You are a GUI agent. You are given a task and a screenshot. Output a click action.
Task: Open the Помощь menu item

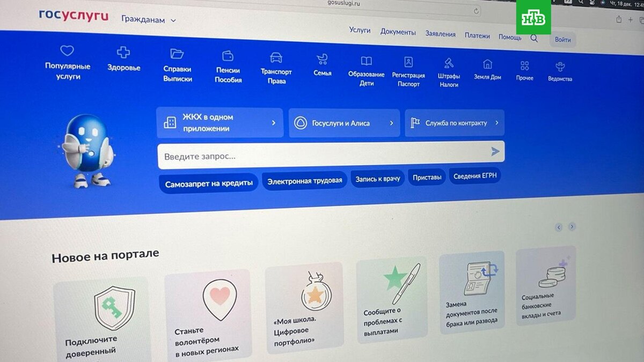(510, 37)
